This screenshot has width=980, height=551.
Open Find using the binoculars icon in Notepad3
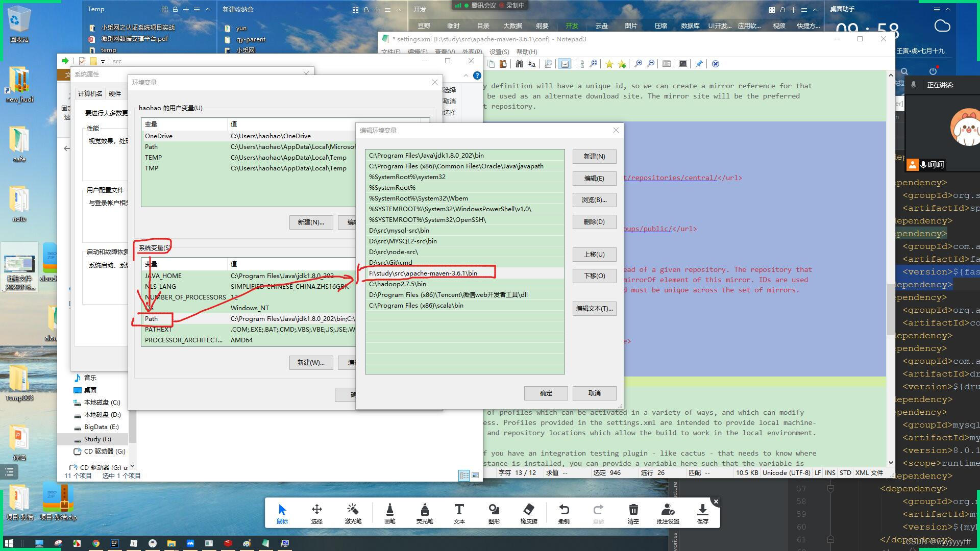click(x=520, y=64)
